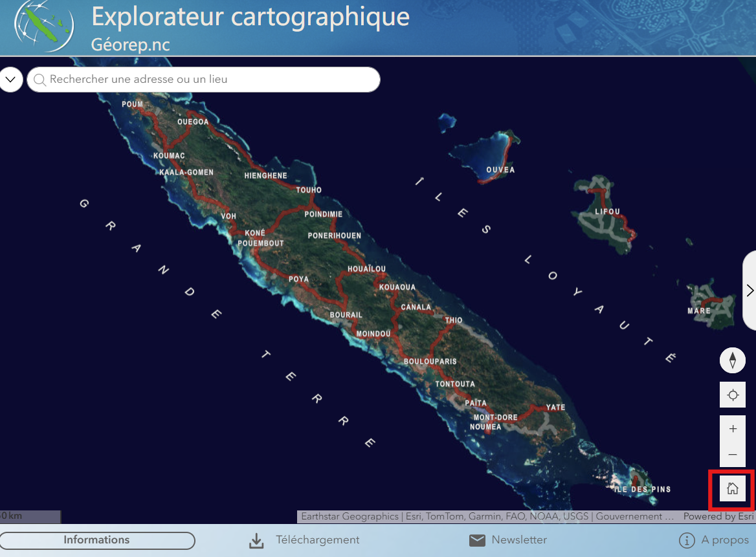The width and height of the screenshot is (756, 557).
Task: Expand the right side panel arrow
Action: (750, 290)
